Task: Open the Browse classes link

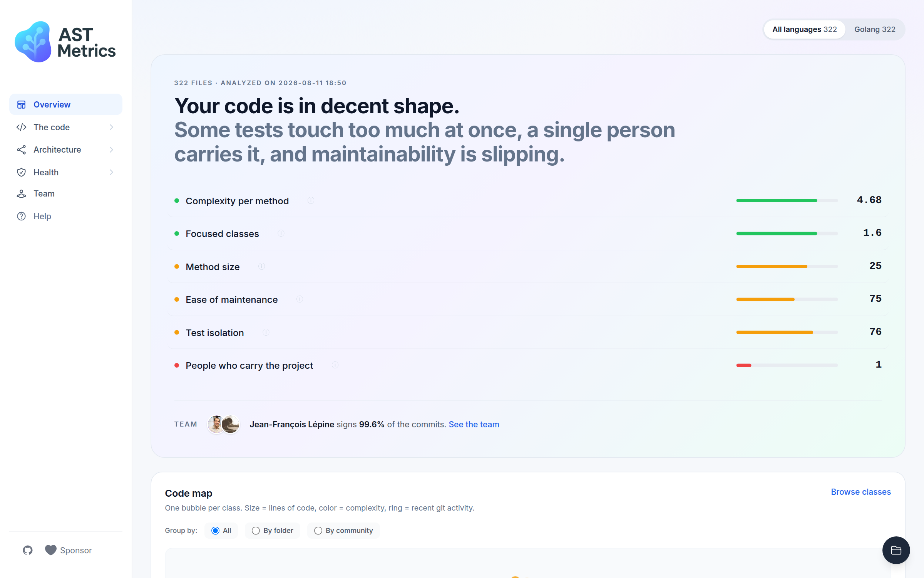Action: (x=861, y=492)
